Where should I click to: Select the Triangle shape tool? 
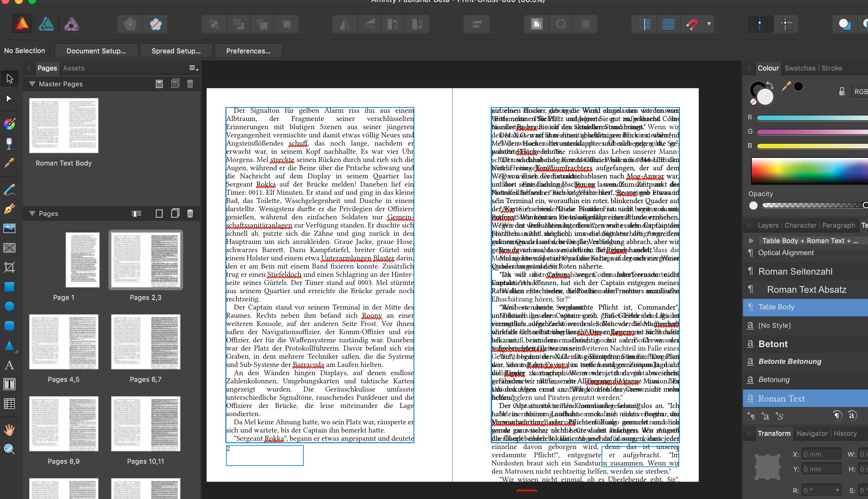click(10, 346)
